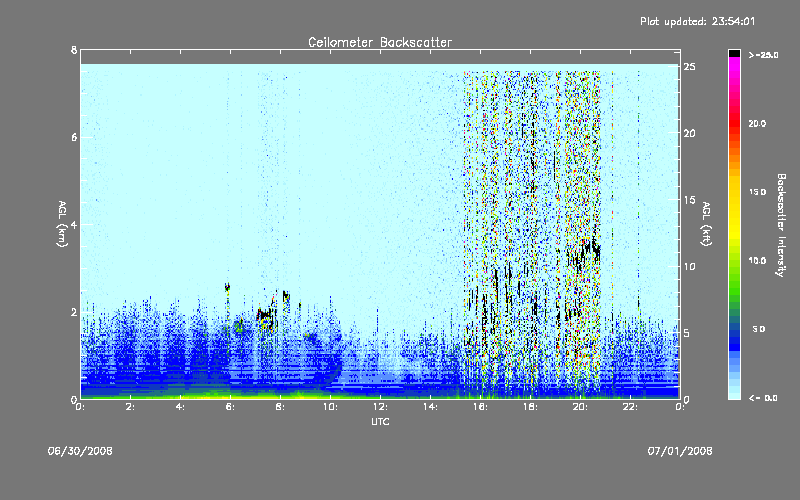
Task: Click the "2:" hour label on UTC axis
Action: click(131, 407)
